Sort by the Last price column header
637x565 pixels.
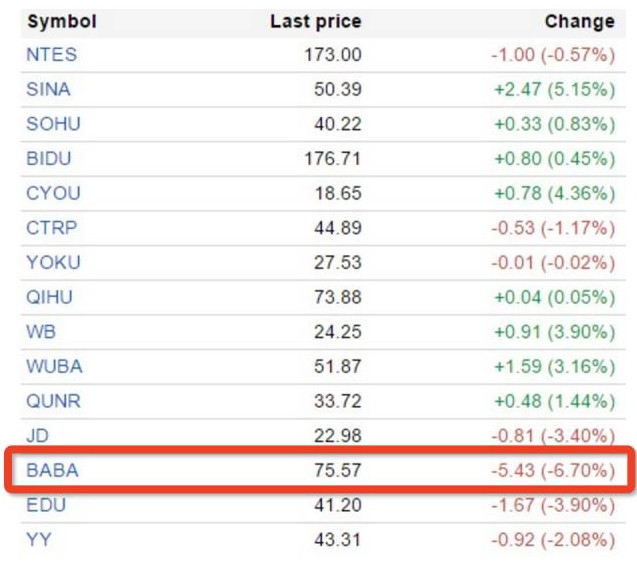[316, 22]
